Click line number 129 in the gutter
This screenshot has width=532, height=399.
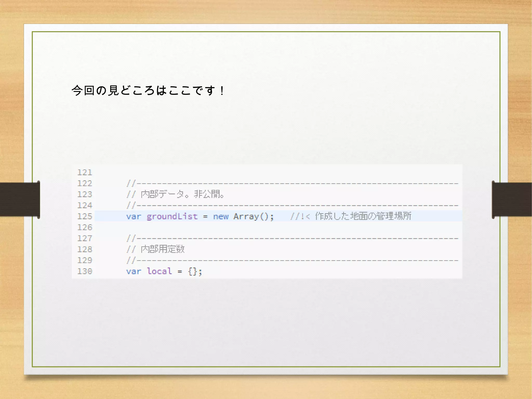click(85, 260)
